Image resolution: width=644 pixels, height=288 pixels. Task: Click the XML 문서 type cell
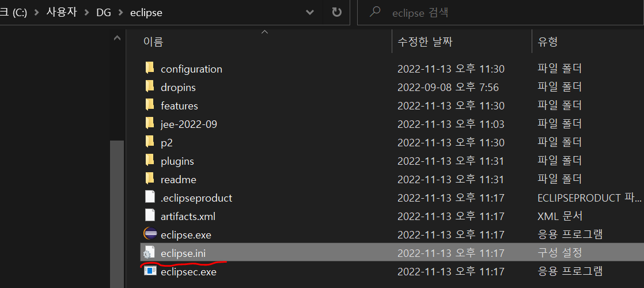pyautogui.click(x=560, y=217)
